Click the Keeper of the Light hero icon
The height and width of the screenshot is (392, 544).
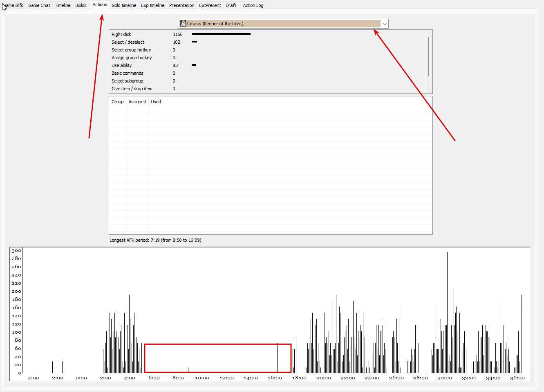pos(183,24)
